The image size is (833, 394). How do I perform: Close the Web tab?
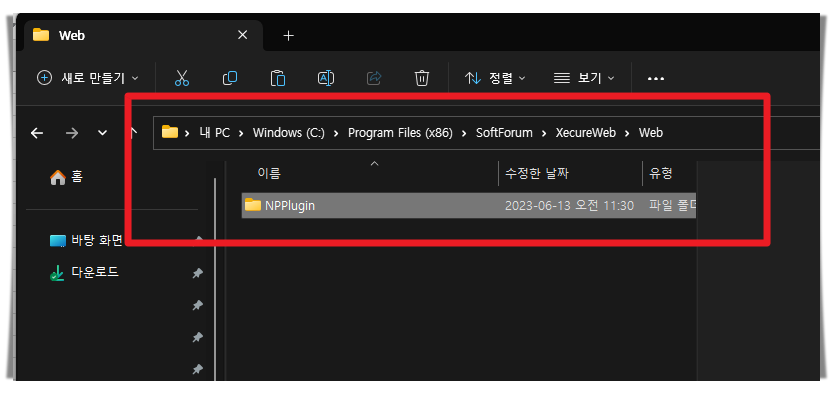pyautogui.click(x=242, y=35)
